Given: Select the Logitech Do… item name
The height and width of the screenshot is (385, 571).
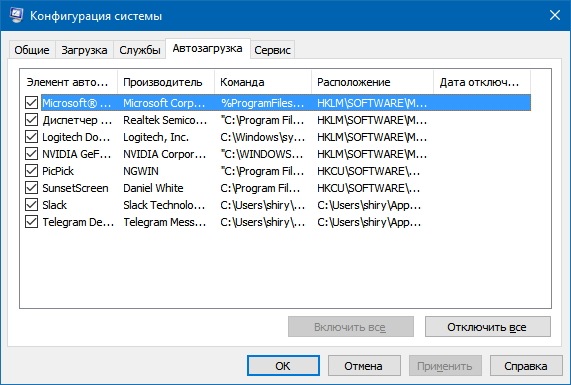Looking at the screenshot, I should 76,137.
